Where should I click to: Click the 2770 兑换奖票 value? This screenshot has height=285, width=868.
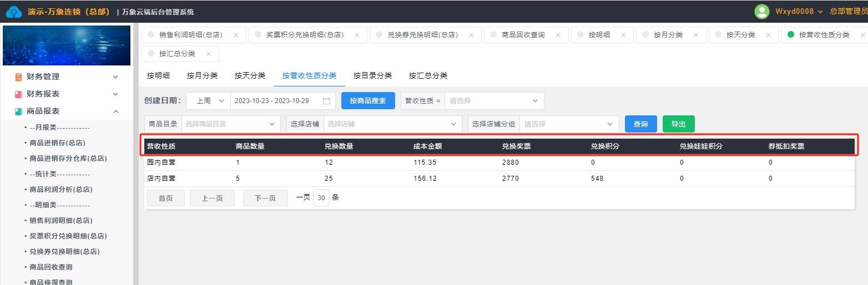pos(510,179)
